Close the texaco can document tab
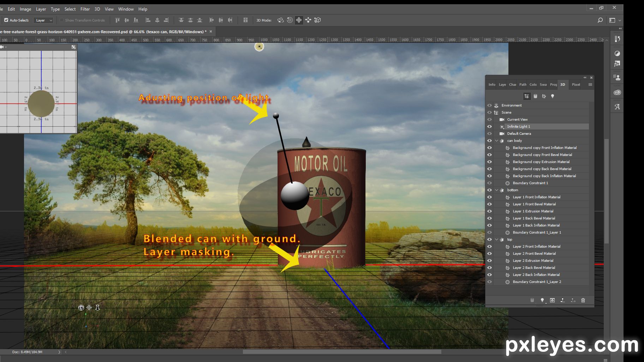Image resolution: width=644 pixels, height=362 pixels. (x=211, y=31)
